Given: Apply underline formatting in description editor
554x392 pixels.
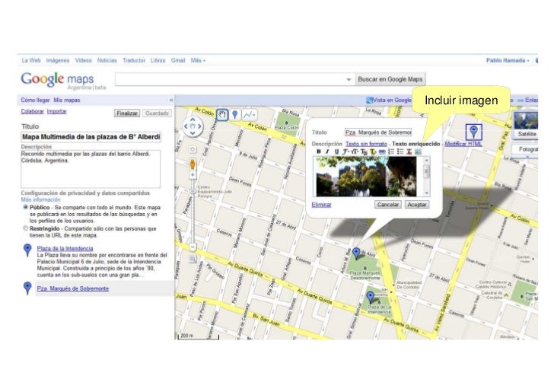Looking at the screenshot, I should (336, 151).
